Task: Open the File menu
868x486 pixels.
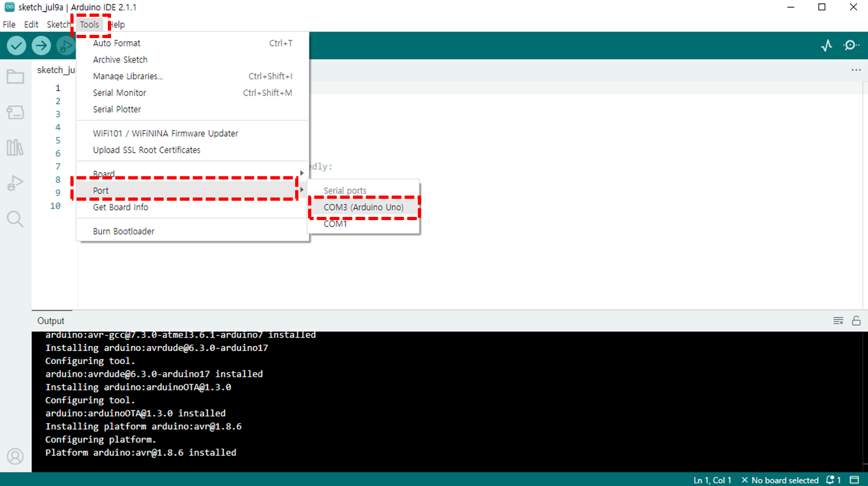Action: coord(9,25)
